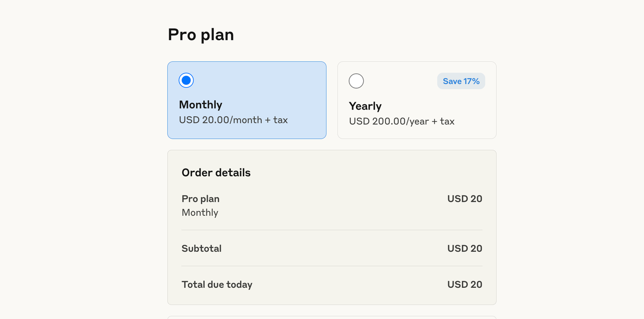
Task: Select the Yearly billing radio button
Action: tap(356, 81)
